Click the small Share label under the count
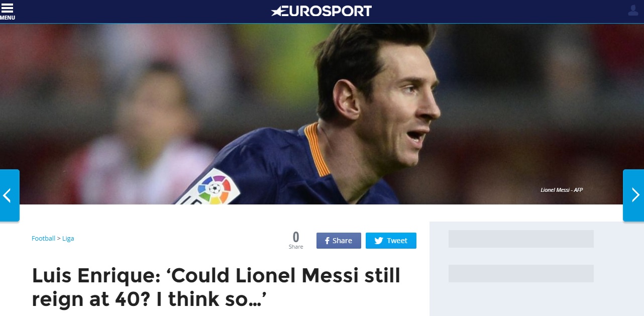 [x=296, y=247]
